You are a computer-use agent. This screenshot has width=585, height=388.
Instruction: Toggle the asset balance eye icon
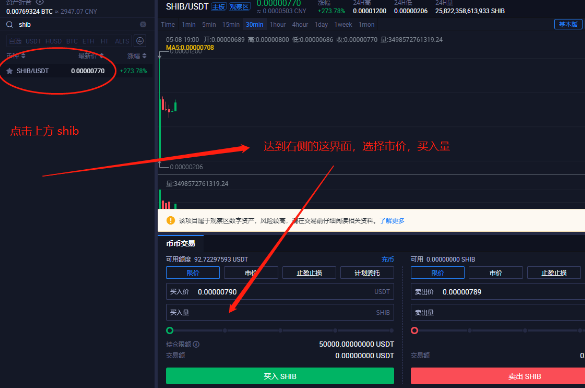(40, 2)
